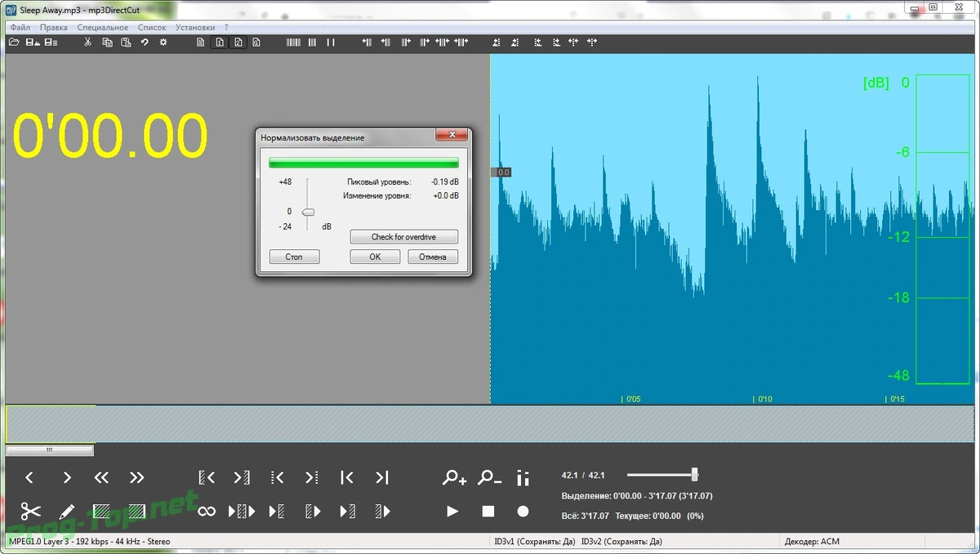Click the horizontal scrollbar thumb under overview
This screenshot has width=980, height=554.
coord(49,450)
